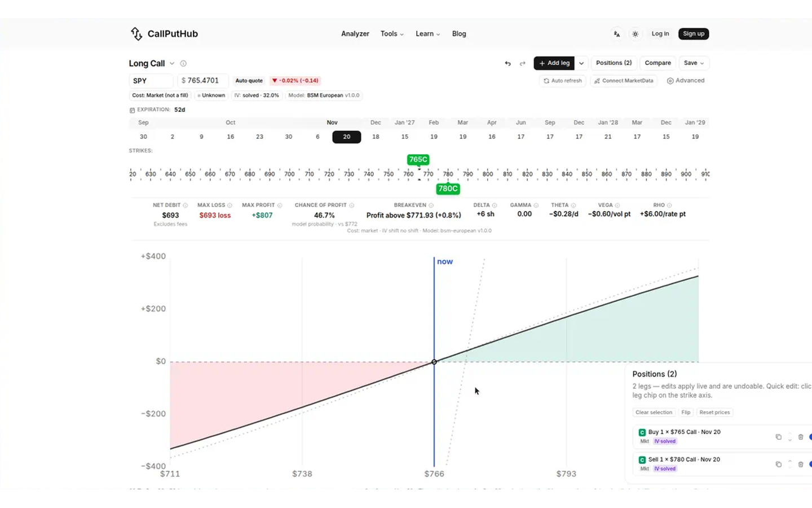The image size is (812, 508).
Task: Click the Compare button
Action: pos(657,63)
